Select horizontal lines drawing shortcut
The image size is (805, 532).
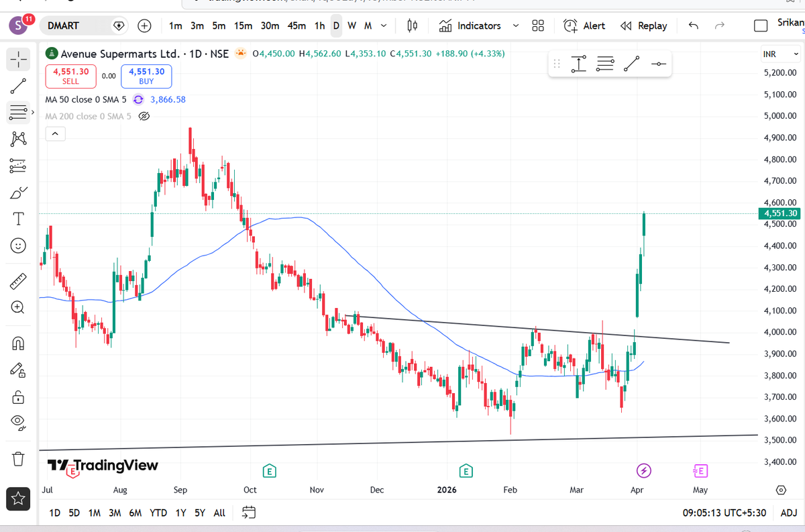coord(605,64)
